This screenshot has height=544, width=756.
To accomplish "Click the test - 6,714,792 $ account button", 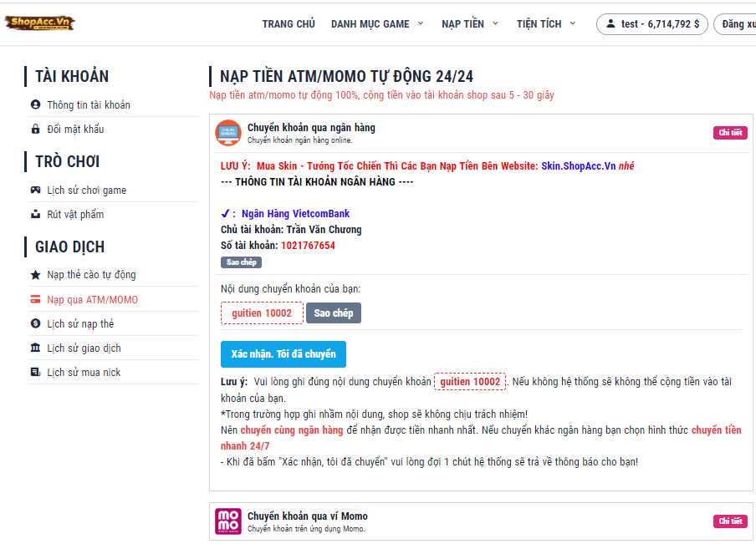I will 651,24.
